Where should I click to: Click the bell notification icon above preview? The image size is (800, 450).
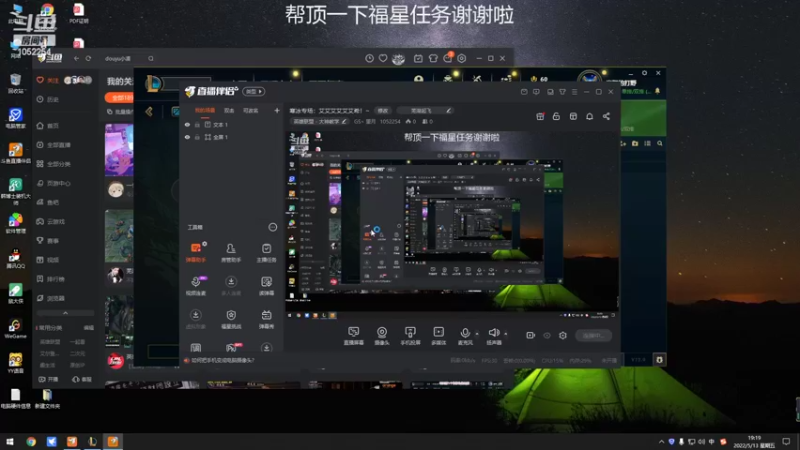coord(589,116)
